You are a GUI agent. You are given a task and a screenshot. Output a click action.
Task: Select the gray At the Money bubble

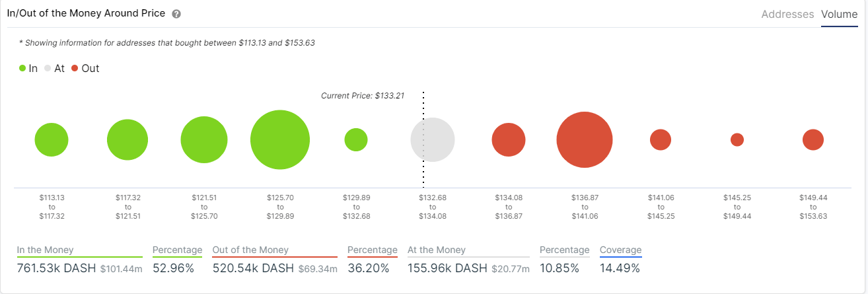(x=433, y=140)
